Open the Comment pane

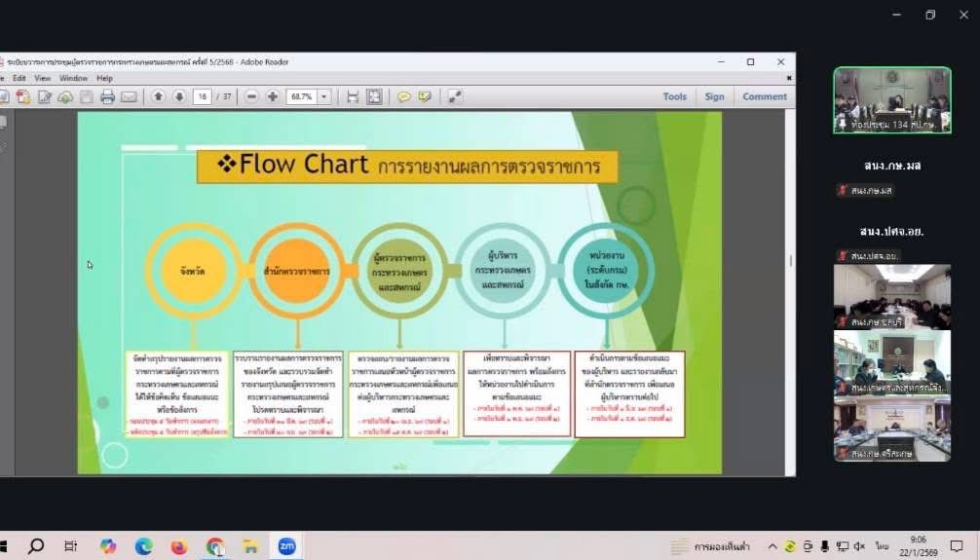tap(765, 96)
